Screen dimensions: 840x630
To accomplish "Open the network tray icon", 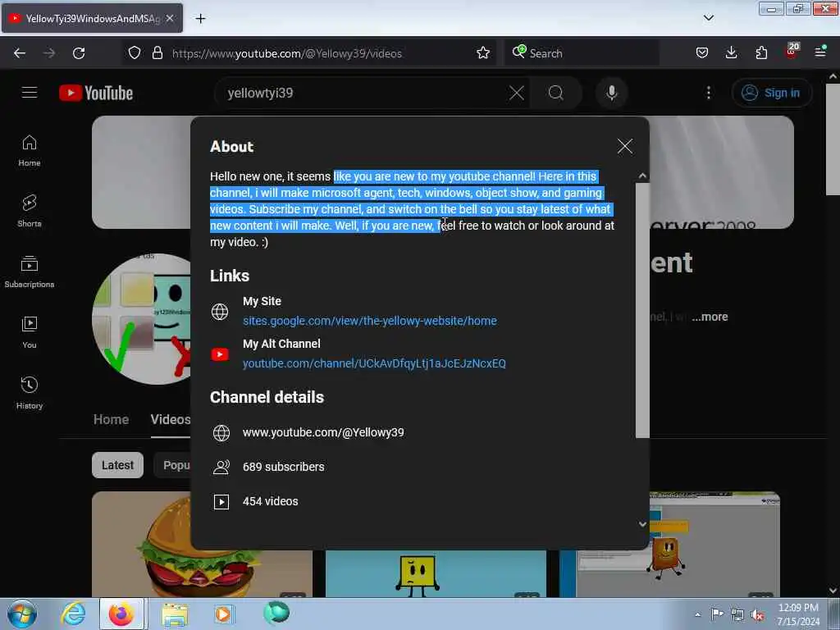I will pyautogui.click(x=737, y=614).
